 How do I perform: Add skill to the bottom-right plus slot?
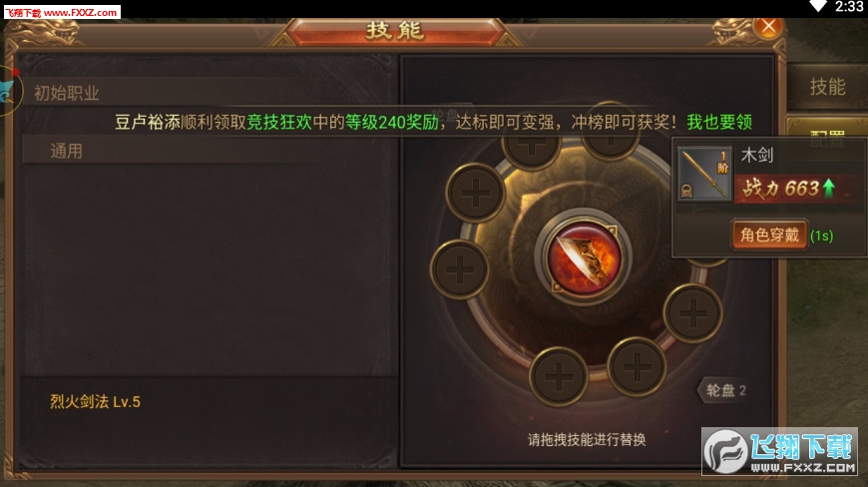pyautogui.click(x=637, y=366)
